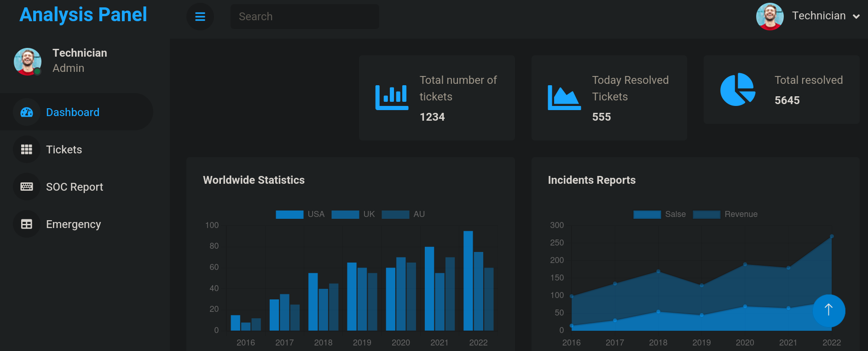Click the 'Worldwide Statistics' heading
Viewport: 868px width, 351px height.
pyautogui.click(x=254, y=180)
